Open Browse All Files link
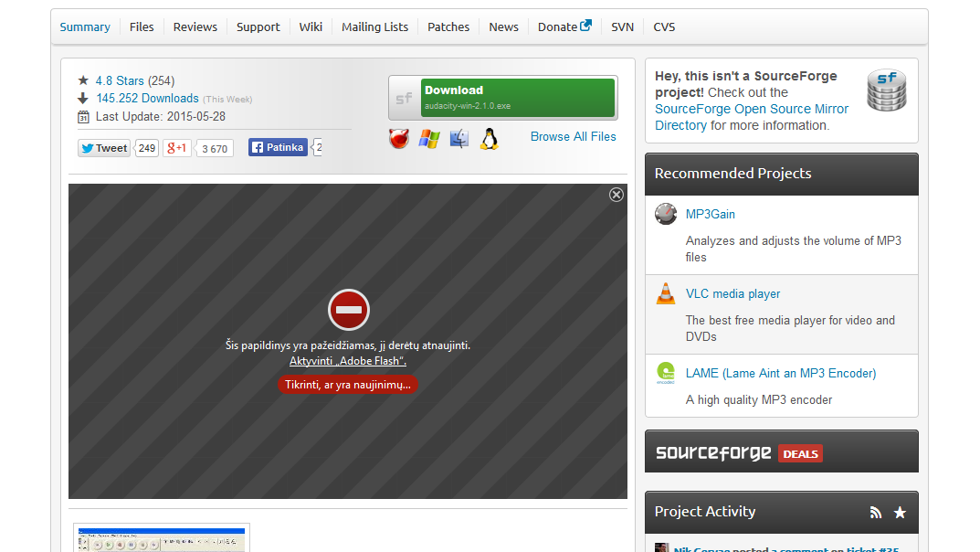Screen dimensions: 980x552 pyautogui.click(x=574, y=136)
